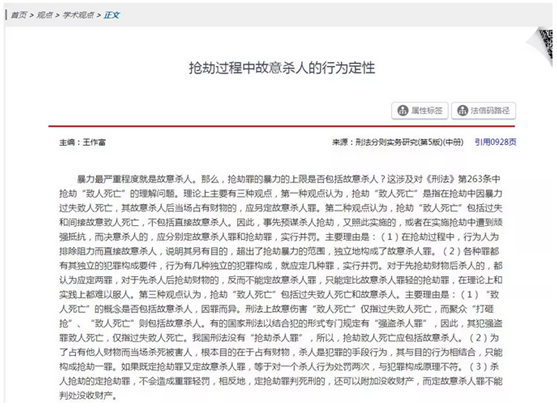Open 观点 breadcrumb link
The image size is (557, 409).
pyautogui.click(x=44, y=15)
